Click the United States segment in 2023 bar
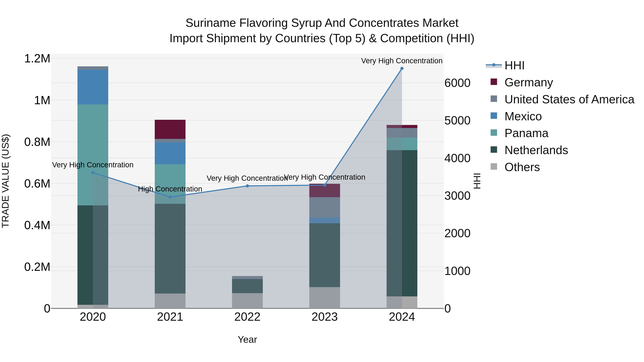 tap(325, 207)
